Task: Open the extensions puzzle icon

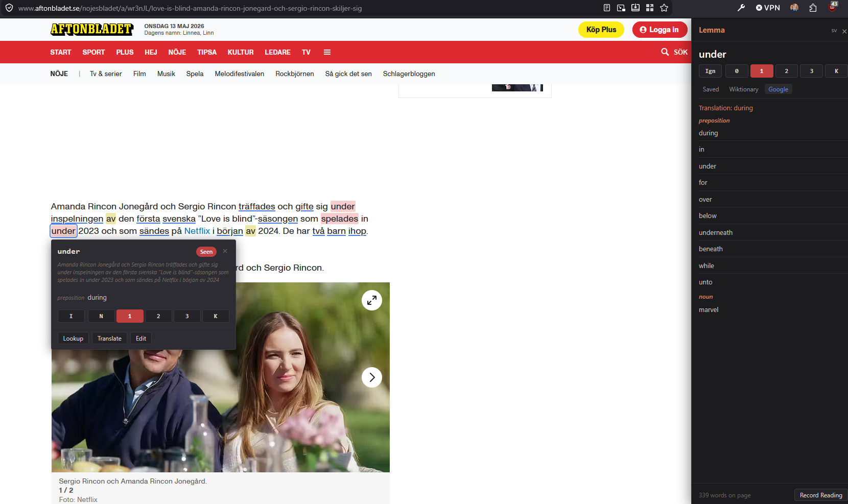Action: (813, 8)
